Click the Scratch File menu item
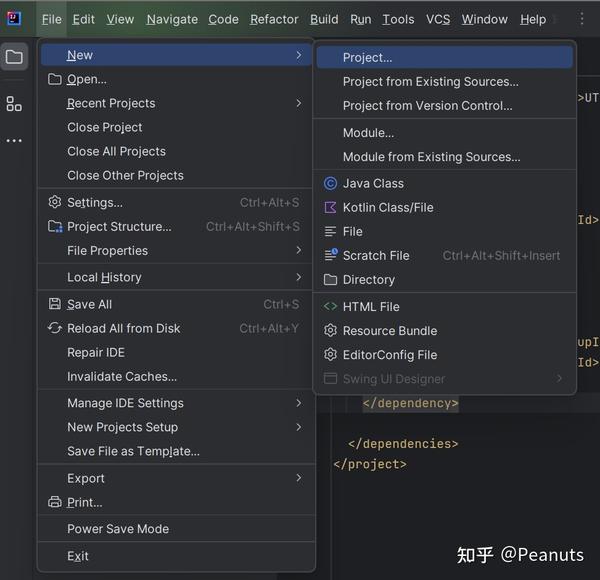Image resolution: width=600 pixels, height=580 pixels. coord(376,255)
